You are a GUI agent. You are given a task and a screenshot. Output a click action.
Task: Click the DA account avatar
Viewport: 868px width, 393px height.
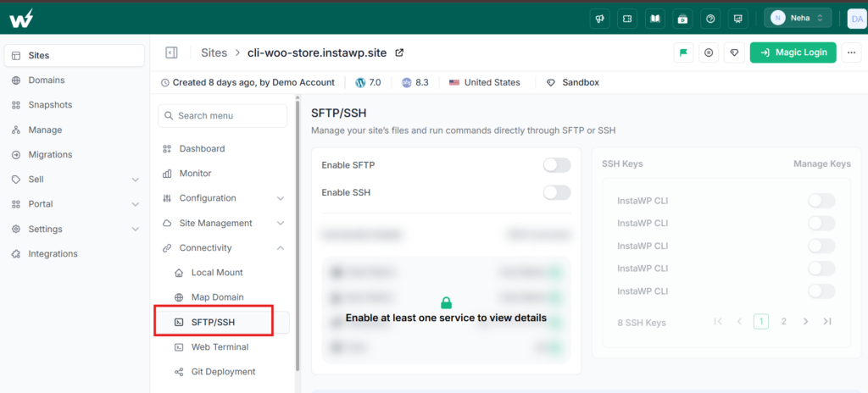(x=857, y=19)
